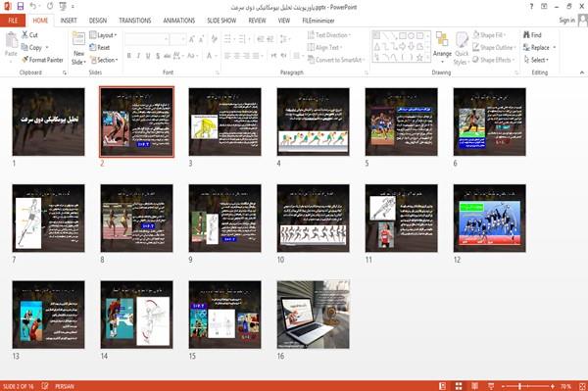The width and height of the screenshot is (588, 391).
Task: Switch to Slide Sorter view in status bar
Action: click(x=459, y=386)
